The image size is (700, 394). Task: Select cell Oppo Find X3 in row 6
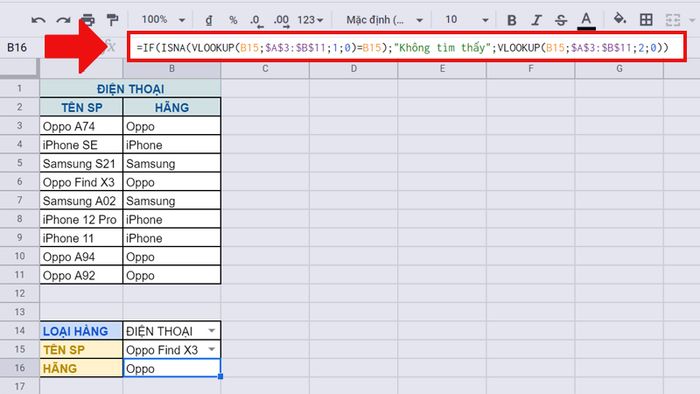[x=81, y=182]
